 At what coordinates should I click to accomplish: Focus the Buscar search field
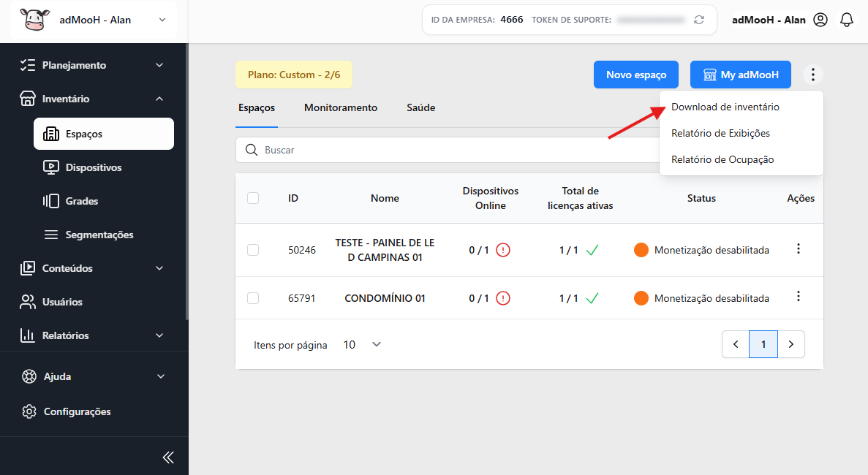pyautogui.click(x=448, y=150)
